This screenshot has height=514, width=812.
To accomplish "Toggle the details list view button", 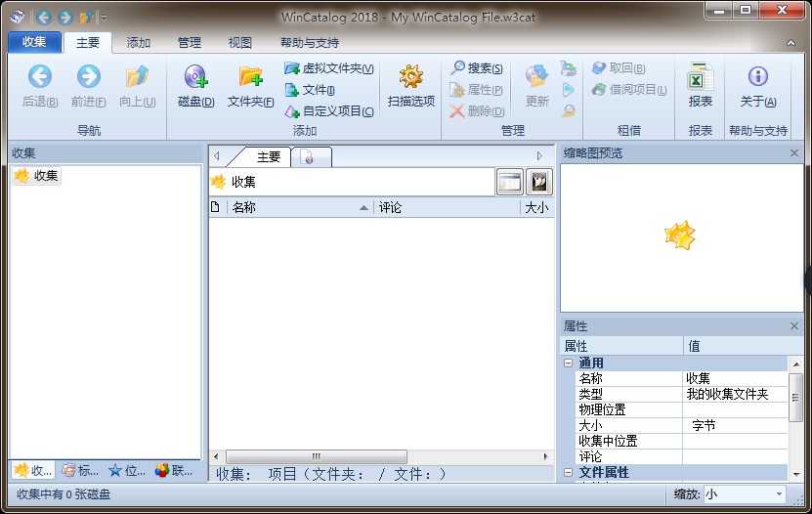I will pos(509,182).
